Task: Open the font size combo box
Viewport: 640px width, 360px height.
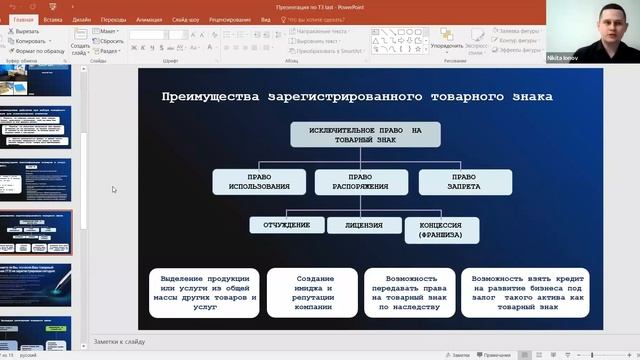Action: 178,35
